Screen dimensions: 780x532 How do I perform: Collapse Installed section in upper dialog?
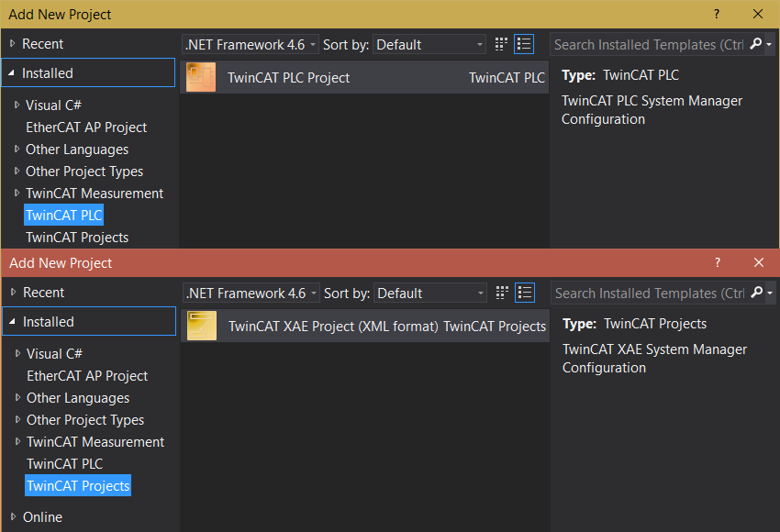[11, 73]
